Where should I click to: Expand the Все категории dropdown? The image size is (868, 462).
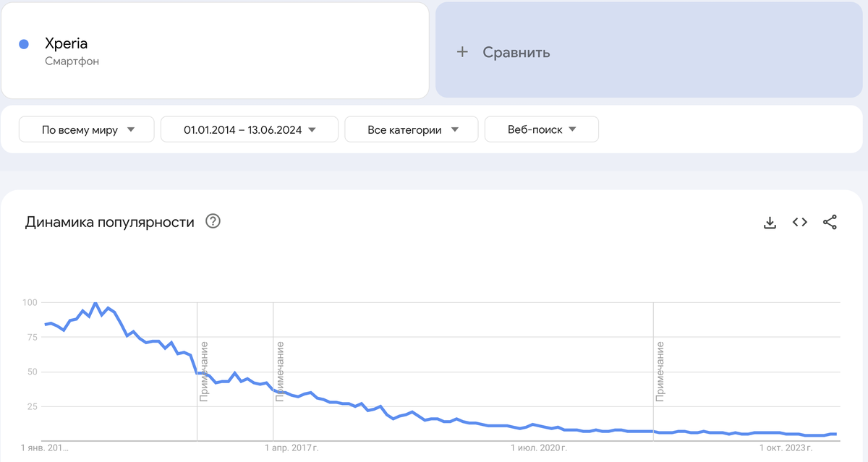point(412,130)
